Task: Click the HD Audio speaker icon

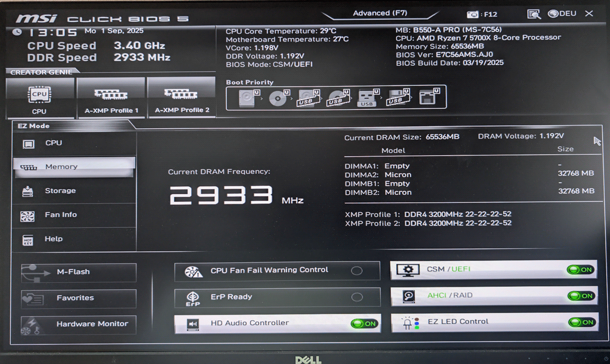Action: [x=193, y=324]
